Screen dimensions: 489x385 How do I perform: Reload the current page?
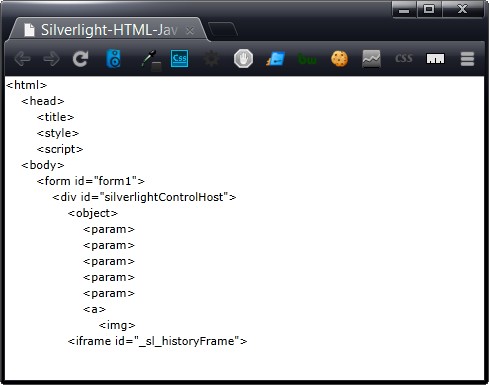pos(81,59)
